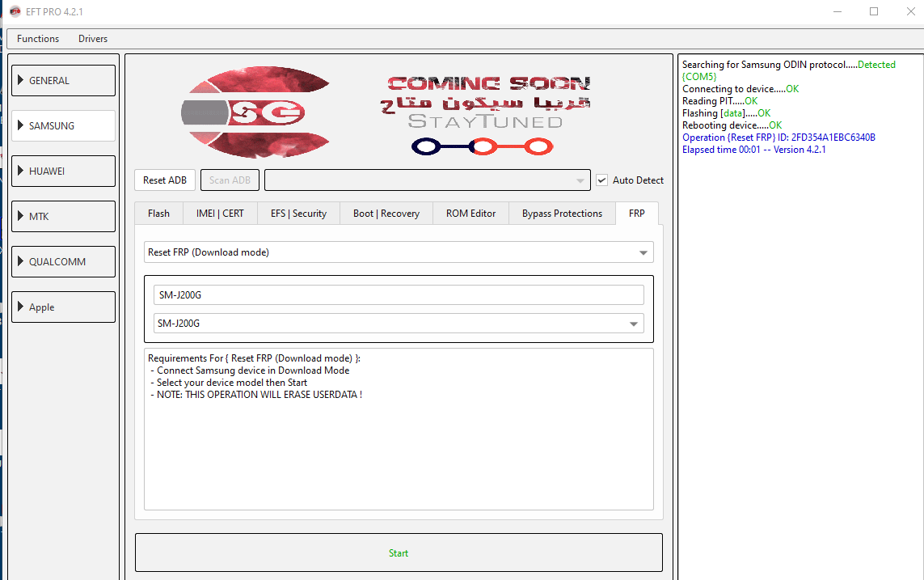Click the Coming Soon banner image

[x=485, y=114]
